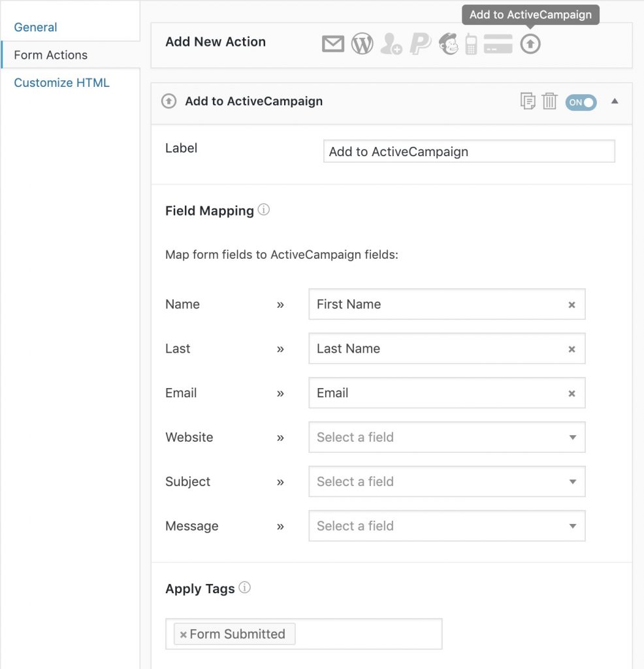
Task: Click the Add New Action heading
Action: coord(216,42)
